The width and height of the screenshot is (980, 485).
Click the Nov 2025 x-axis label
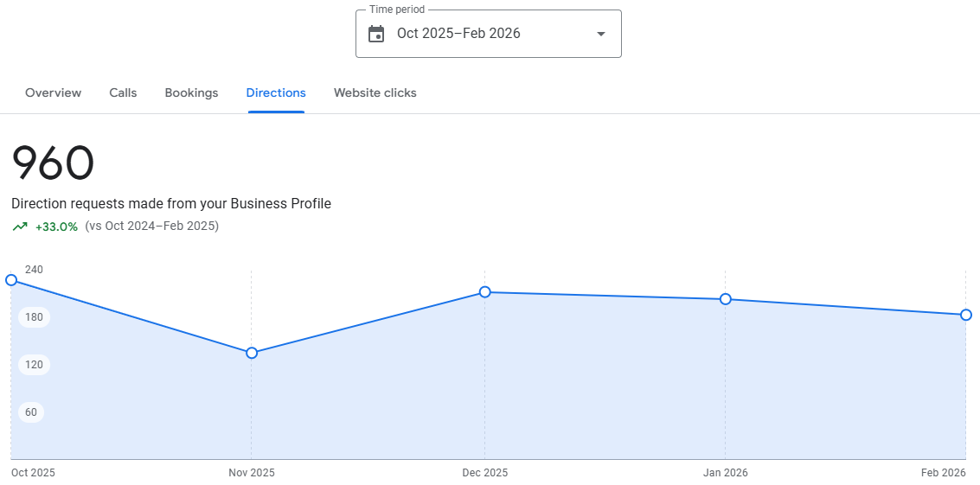pos(252,473)
